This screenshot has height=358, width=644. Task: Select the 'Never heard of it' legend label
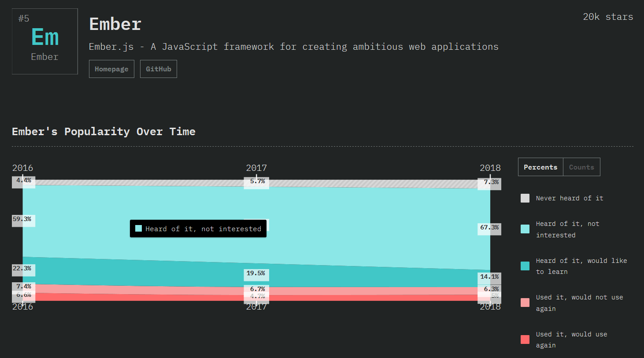[x=569, y=198]
